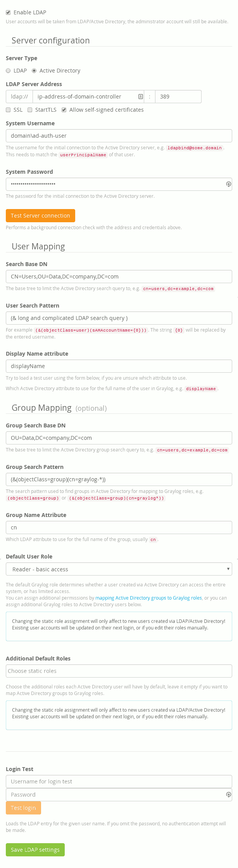238x868 pixels.
Task: Enable the StartTLS option
Action: pos(29,110)
